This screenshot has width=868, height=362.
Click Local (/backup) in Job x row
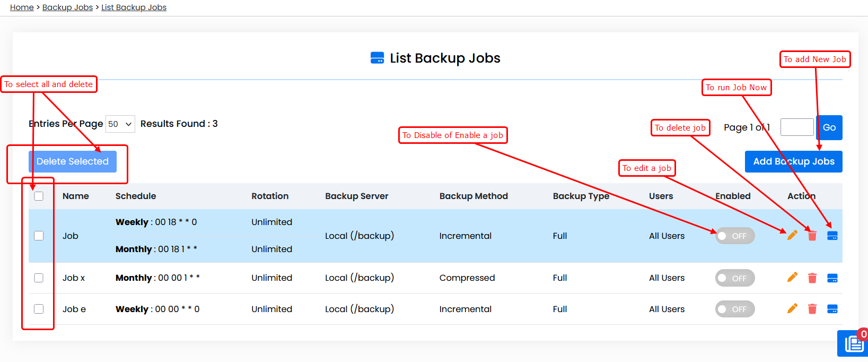pos(360,278)
